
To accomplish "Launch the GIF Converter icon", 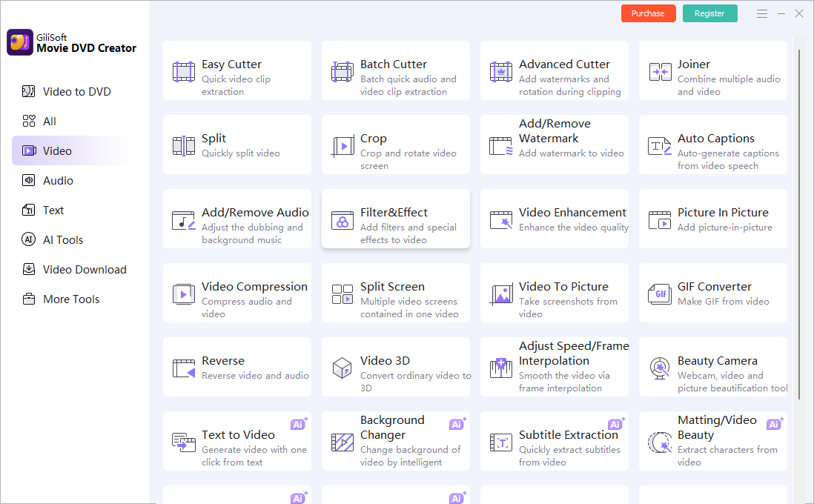I will pos(660,294).
